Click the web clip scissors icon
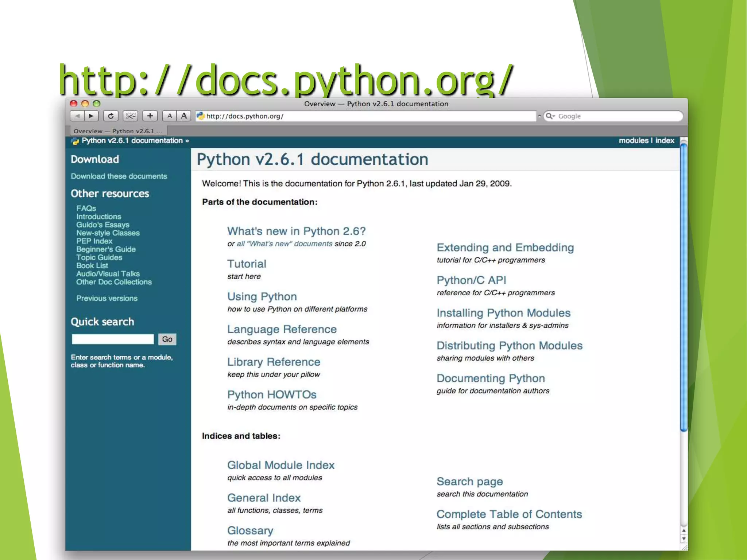Image resolution: width=747 pixels, height=560 pixels. pos(130,116)
